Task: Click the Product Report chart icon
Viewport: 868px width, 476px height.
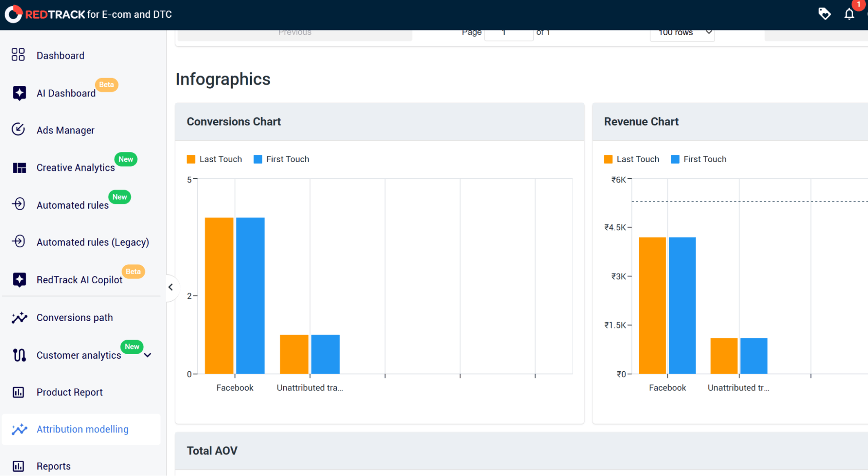Action: click(18, 392)
